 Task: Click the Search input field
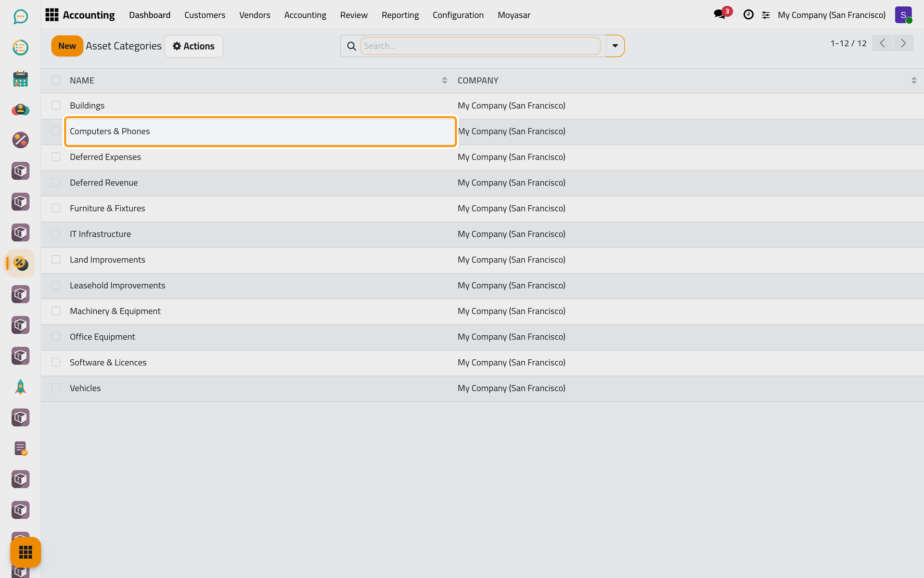pyautogui.click(x=480, y=46)
